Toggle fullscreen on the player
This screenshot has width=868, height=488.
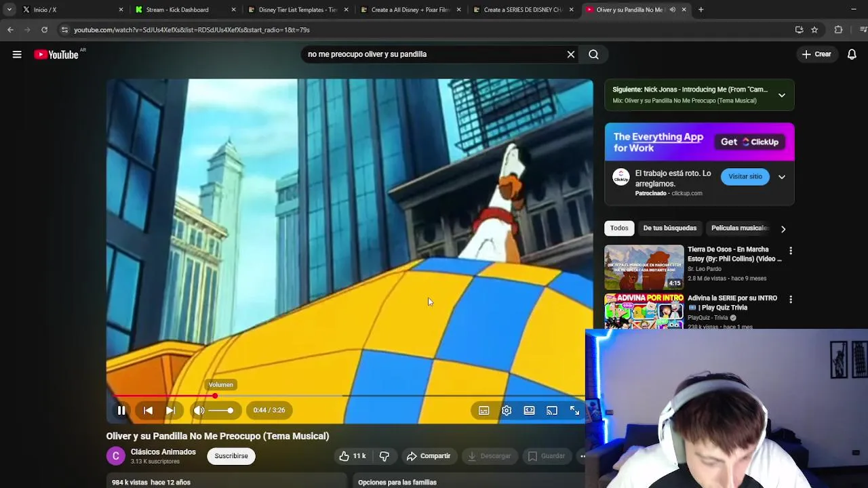574,410
